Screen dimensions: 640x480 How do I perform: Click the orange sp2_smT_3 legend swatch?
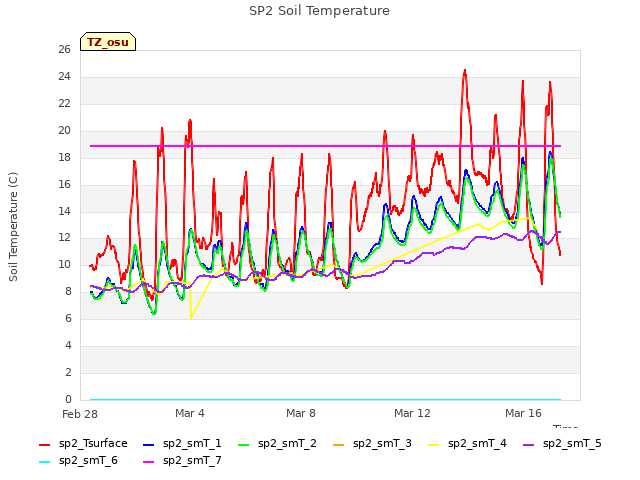tap(339, 444)
